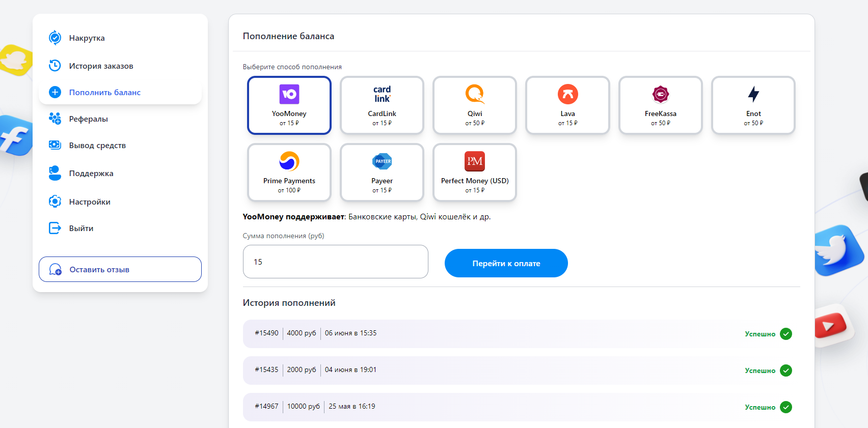Viewport: 868px width, 428px height.
Task: Click the Пополнение баланса heading
Action: [288, 36]
